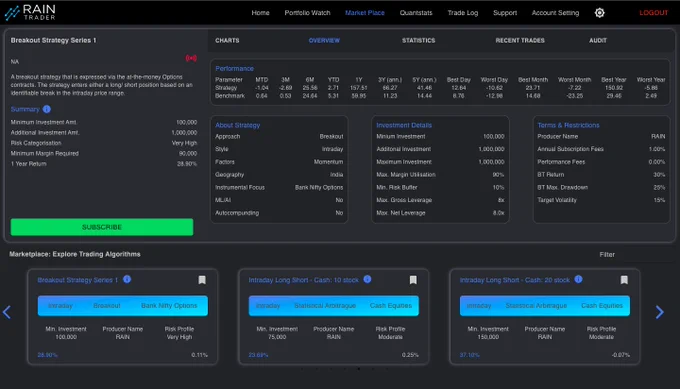The width and height of the screenshot is (680, 389).
Task: Open Account Setting
Action: click(556, 13)
